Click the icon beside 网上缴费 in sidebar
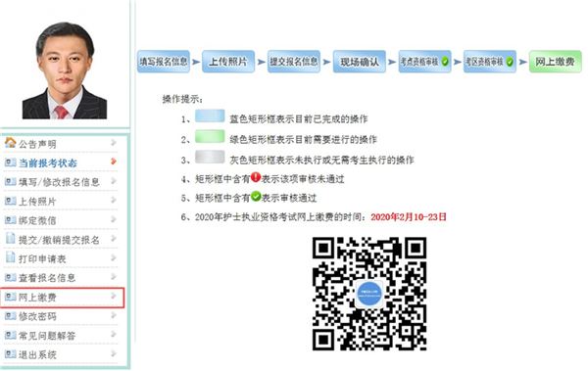This screenshot has height=371, width=588. click(x=10, y=297)
